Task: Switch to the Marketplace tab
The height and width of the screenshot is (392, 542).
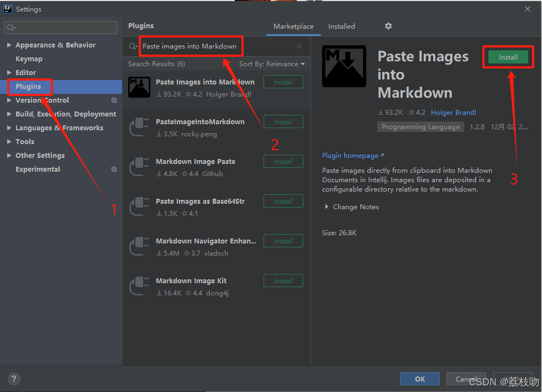Action: (293, 27)
